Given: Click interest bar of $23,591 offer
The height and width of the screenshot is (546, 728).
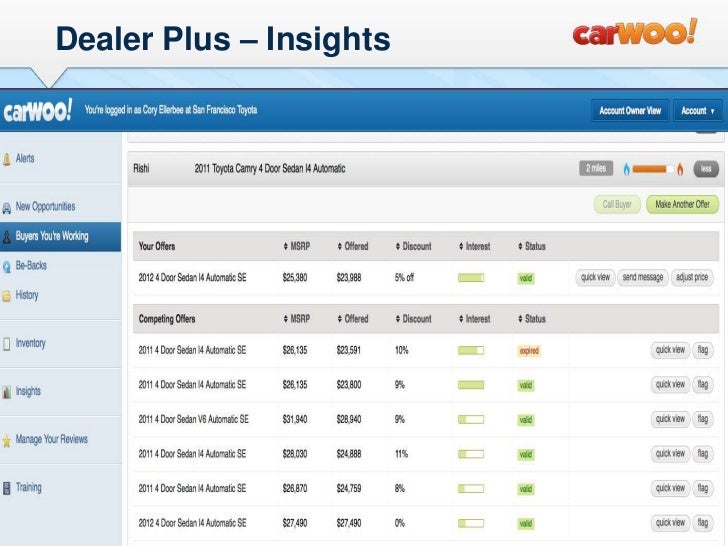Looking at the screenshot, I should [471, 350].
